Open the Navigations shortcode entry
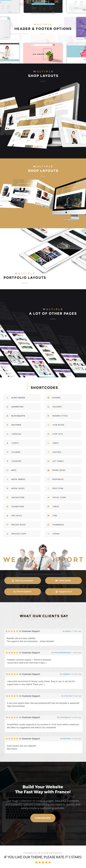This screenshot has width=86, height=868. [x=22, y=497]
